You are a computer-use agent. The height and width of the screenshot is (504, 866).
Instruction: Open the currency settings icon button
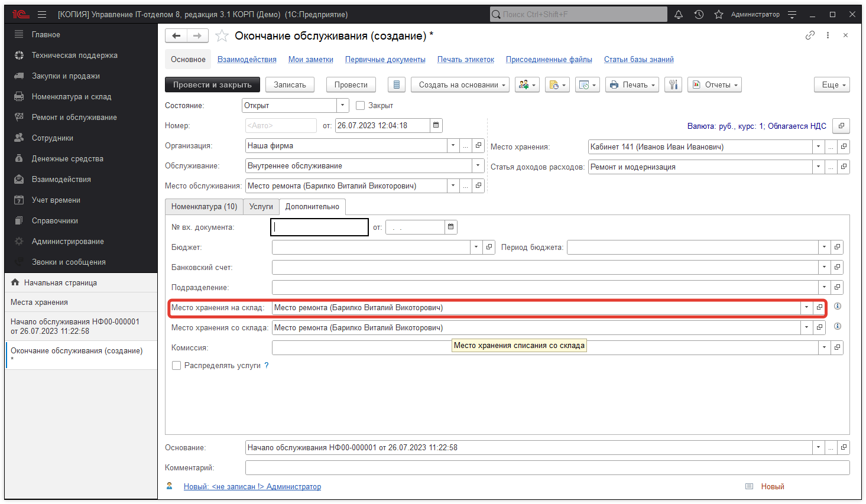[x=841, y=126]
